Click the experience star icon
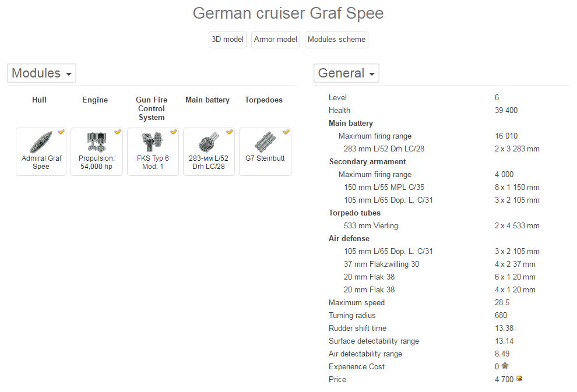 505,366
